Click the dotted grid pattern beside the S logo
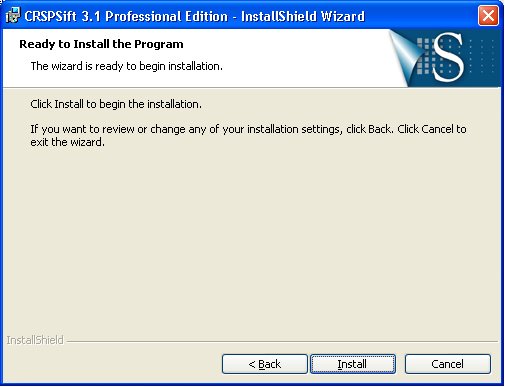Screen dimensions: 505x387 click(x=482, y=56)
